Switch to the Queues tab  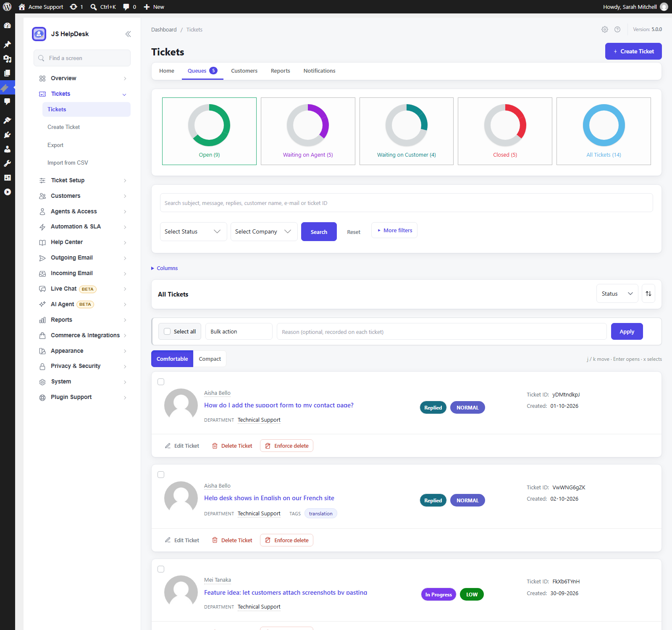202,71
